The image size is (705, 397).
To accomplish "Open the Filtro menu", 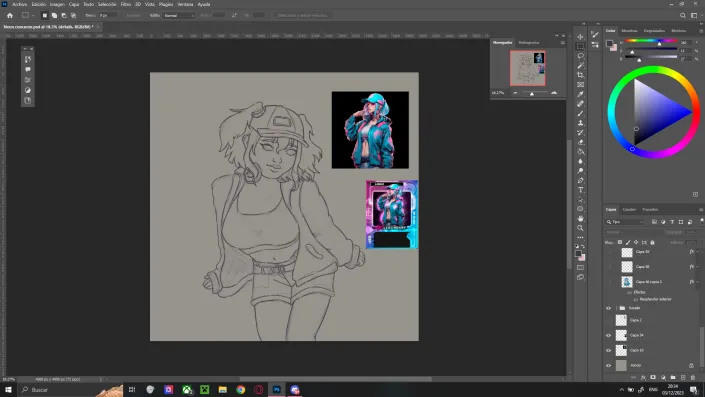I will coord(125,4).
